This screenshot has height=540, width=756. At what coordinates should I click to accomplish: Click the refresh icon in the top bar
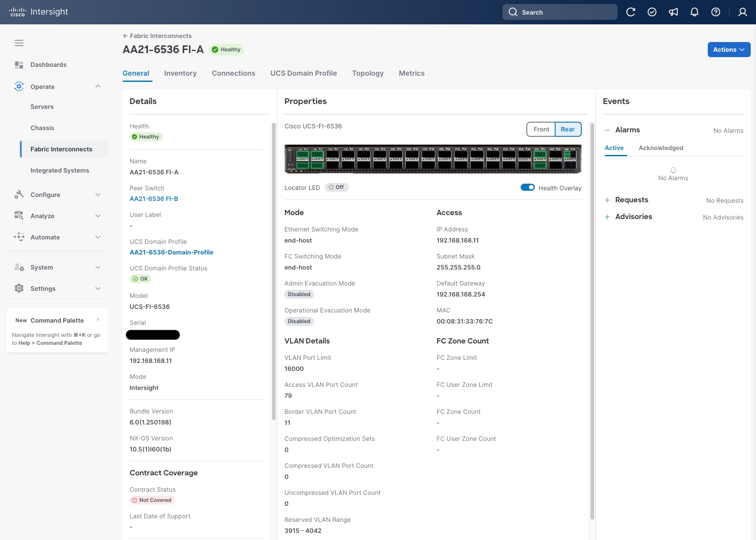pyautogui.click(x=631, y=12)
